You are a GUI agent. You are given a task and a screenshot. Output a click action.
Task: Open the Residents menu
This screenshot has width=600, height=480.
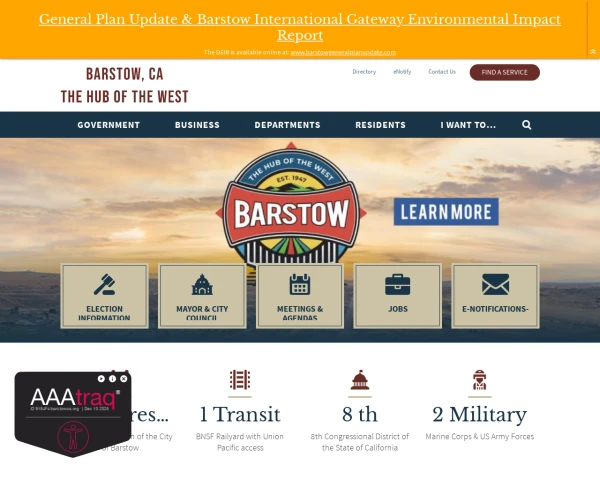380,125
